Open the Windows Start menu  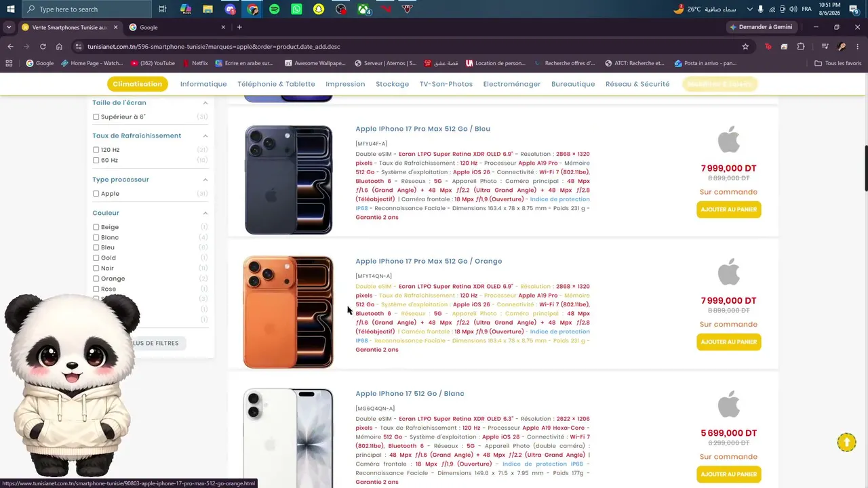[x=10, y=9]
